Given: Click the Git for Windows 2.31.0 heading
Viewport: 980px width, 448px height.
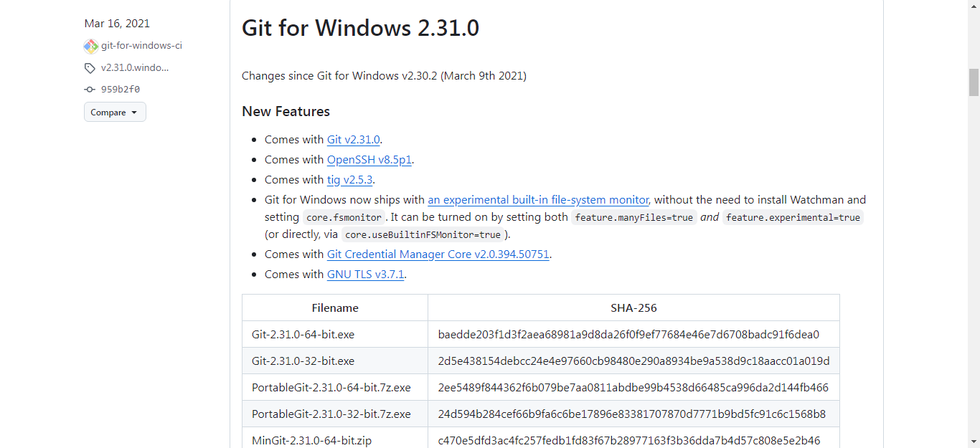Looking at the screenshot, I should click(x=360, y=28).
